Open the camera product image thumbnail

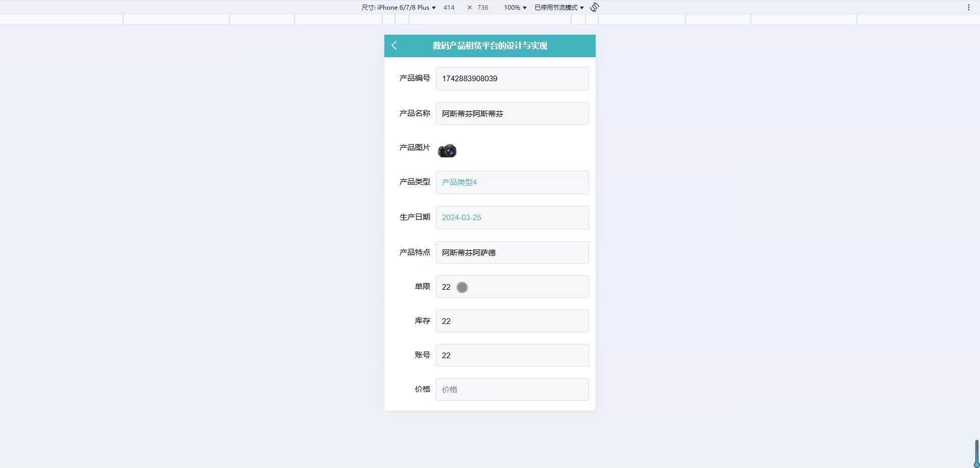(x=447, y=151)
